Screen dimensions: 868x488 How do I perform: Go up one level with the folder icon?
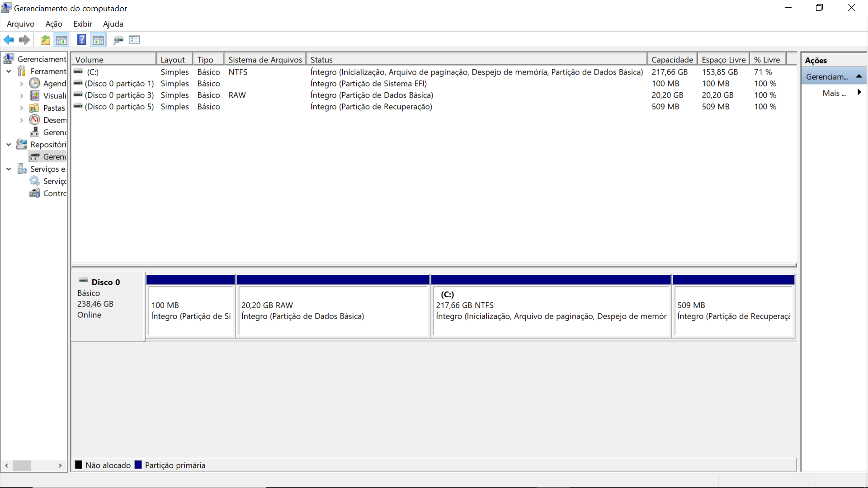pyautogui.click(x=45, y=40)
